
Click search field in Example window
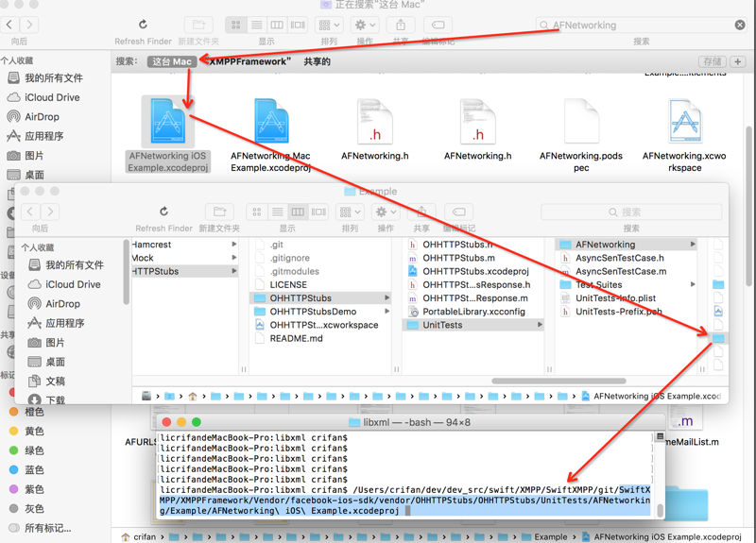pyautogui.click(x=631, y=212)
